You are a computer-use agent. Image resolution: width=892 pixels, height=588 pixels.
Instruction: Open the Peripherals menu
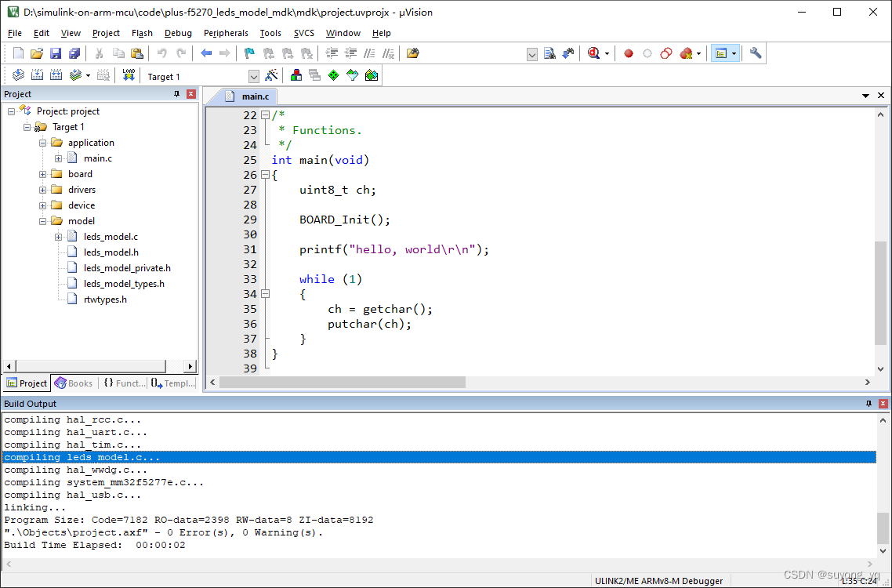(x=225, y=33)
